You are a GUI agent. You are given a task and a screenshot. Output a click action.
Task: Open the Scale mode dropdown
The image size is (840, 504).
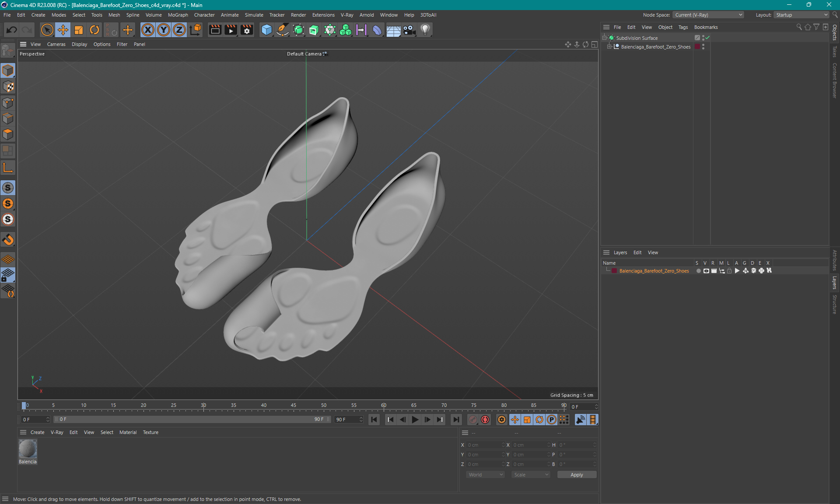pyautogui.click(x=531, y=475)
